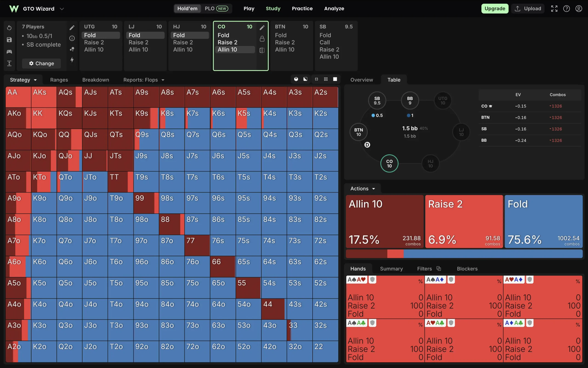The height and width of the screenshot is (368, 588).
Task: Click pencil edit icon beside 7 Players
Action: pyautogui.click(x=72, y=28)
